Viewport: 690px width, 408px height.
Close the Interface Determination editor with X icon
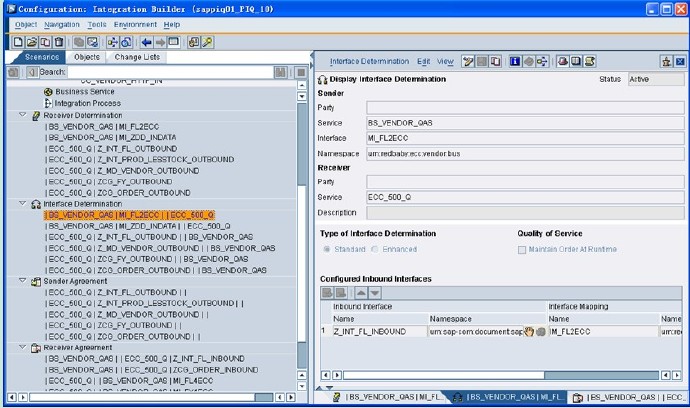click(680, 62)
